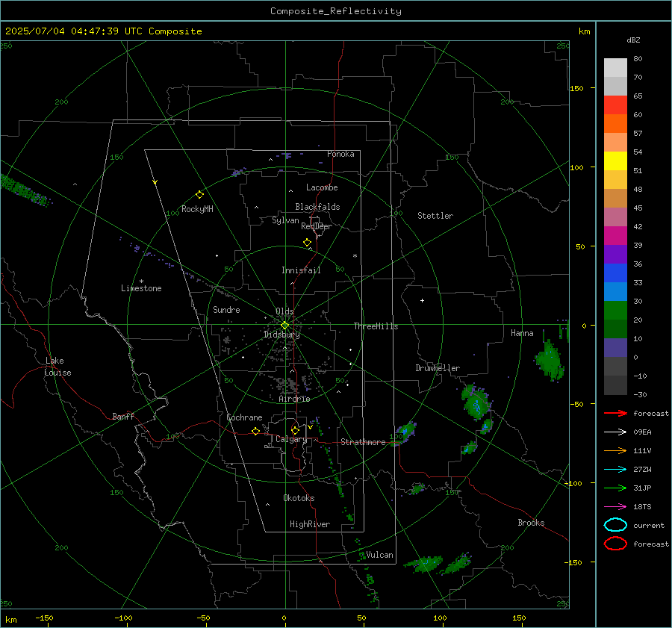
Task: Click the Hanna label
Action: coord(522,333)
